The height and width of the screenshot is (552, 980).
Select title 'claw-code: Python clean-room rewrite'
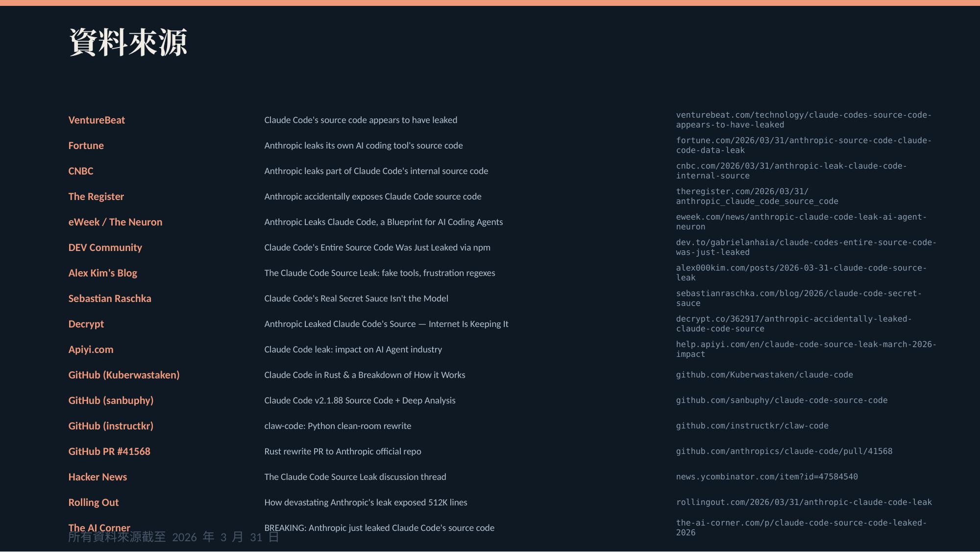point(338,426)
